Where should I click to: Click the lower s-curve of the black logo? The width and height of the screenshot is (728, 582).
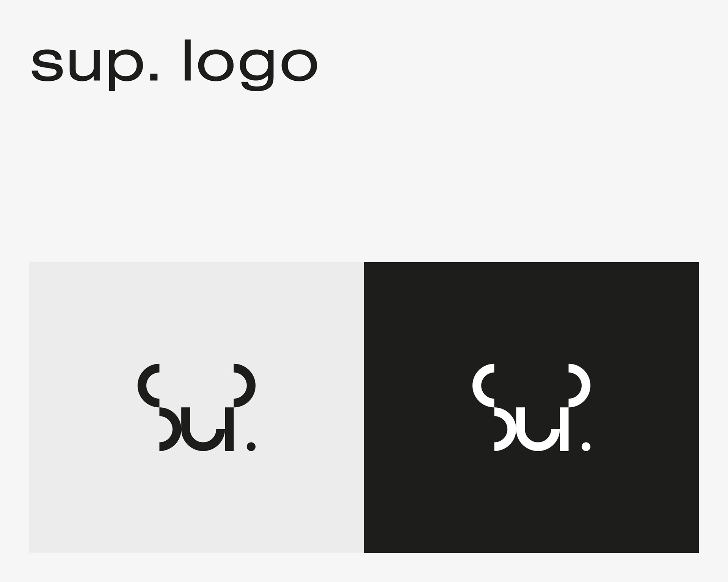pyautogui.click(x=169, y=429)
